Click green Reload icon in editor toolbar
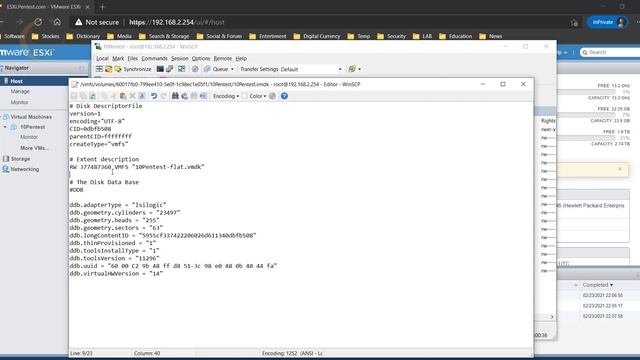The height and width of the screenshot is (360, 640). click(x=93, y=96)
